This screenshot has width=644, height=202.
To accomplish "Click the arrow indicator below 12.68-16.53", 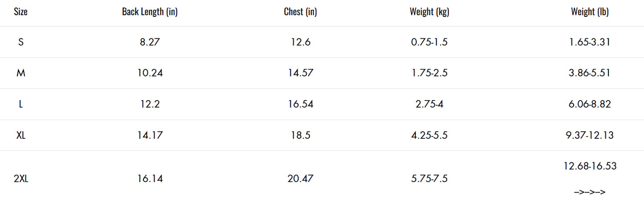I will coord(590,192).
